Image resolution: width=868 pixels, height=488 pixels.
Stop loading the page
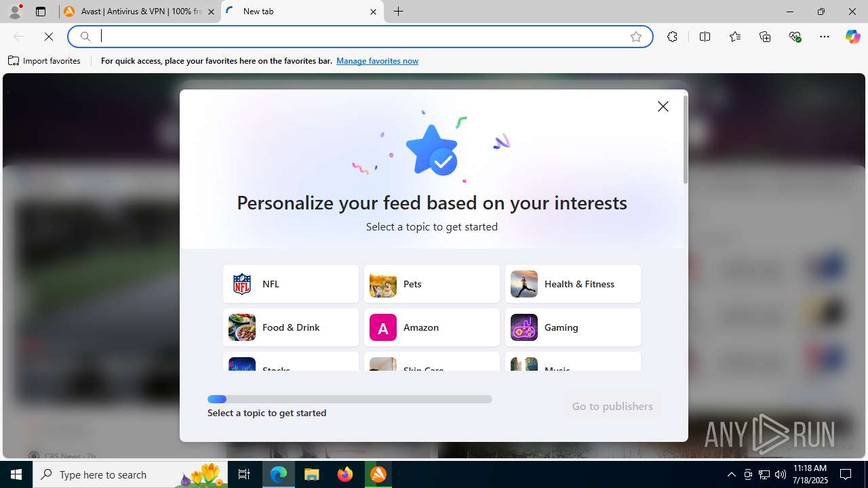(49, 37)
